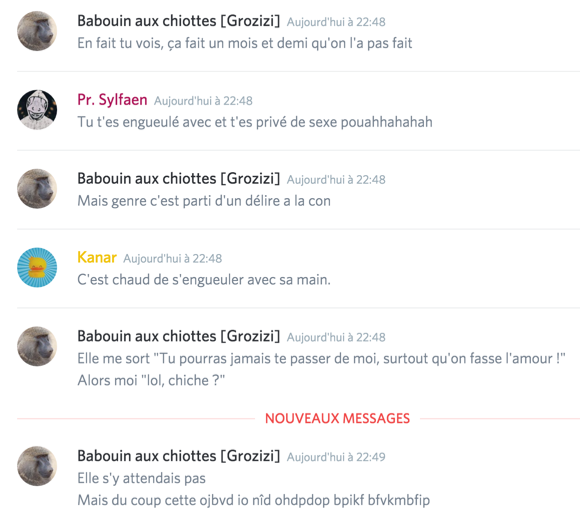Click the baboon avatar of the first message
The width and height of the screenshot is (580, 523).
pyautogui.click(x=37, y=31)
